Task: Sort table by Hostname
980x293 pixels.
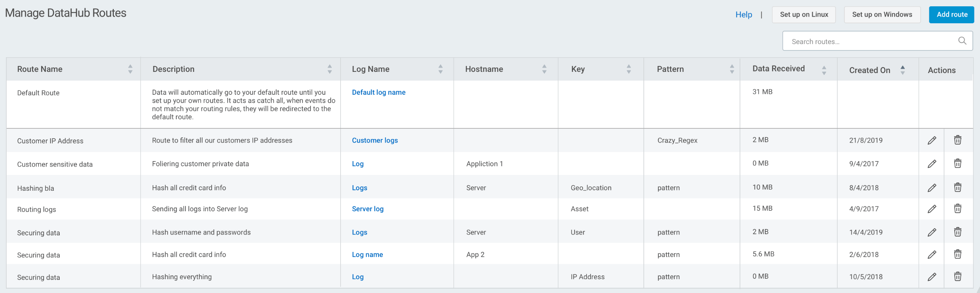Action: [x=544, y=69]
